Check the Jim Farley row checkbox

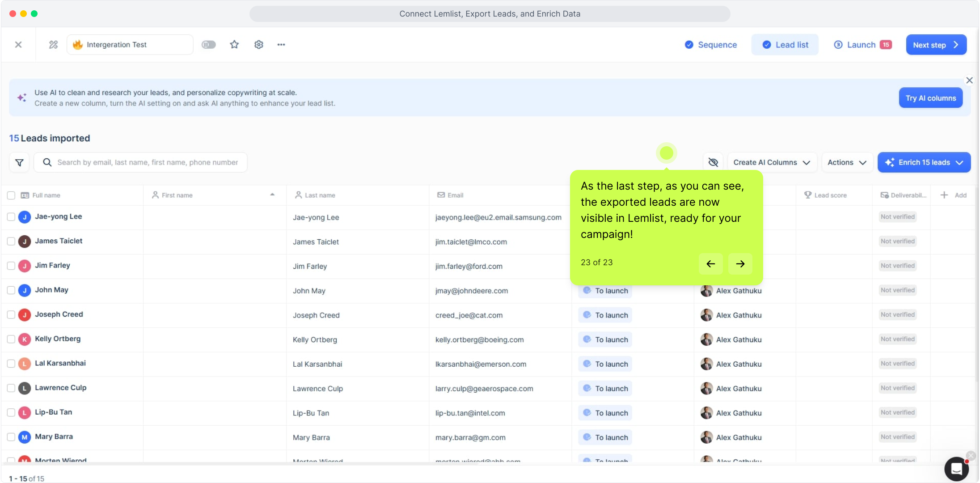click(11, 266)
